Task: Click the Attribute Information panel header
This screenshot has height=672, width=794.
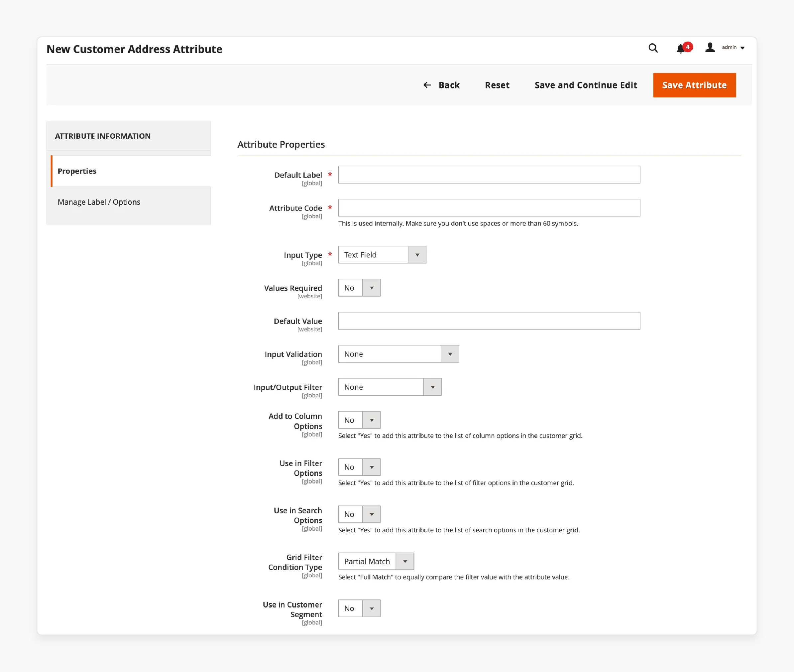Action: [x=129, y=136]
